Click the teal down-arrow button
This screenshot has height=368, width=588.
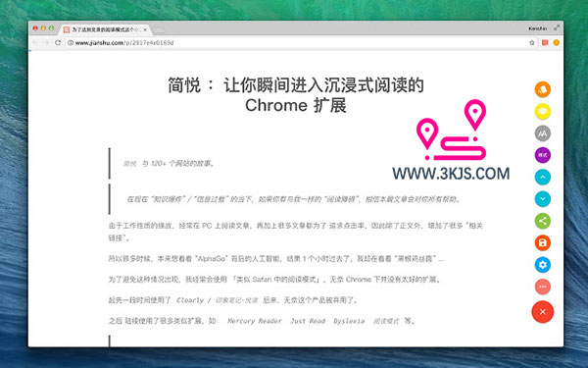tap(542, 198)
